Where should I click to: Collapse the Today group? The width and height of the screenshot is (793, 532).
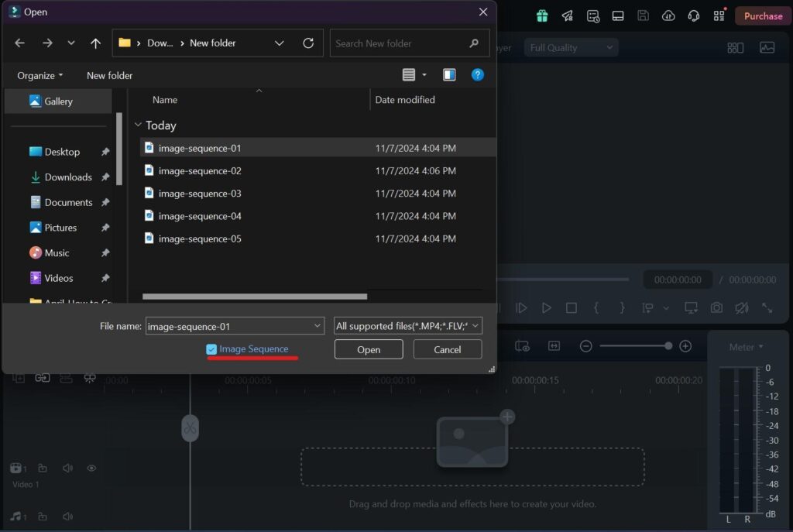138,125
